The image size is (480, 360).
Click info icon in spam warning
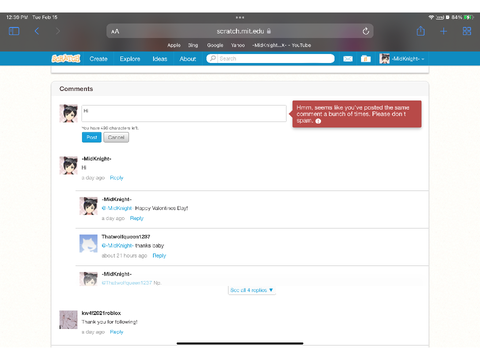(318, 121)
